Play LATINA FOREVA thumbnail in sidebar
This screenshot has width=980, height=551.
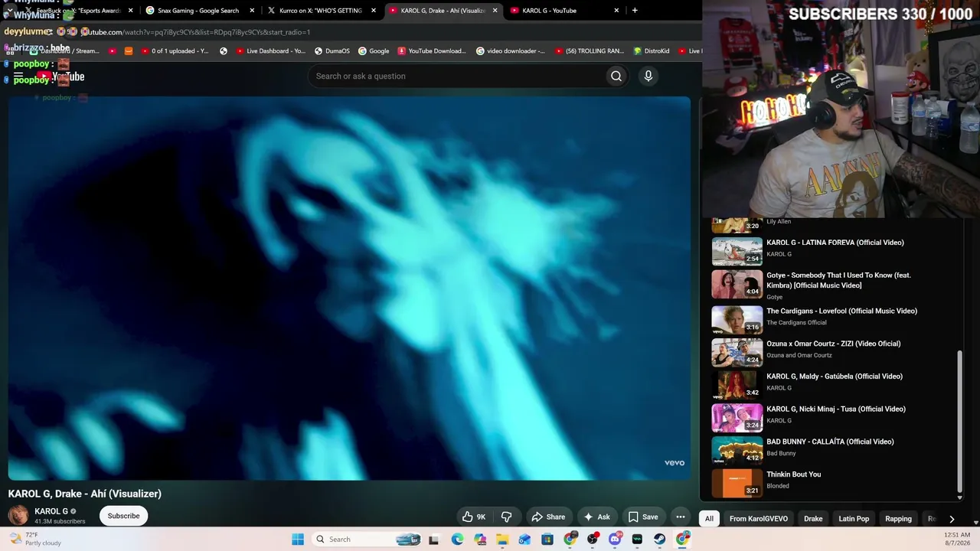[x=737, y=252]
